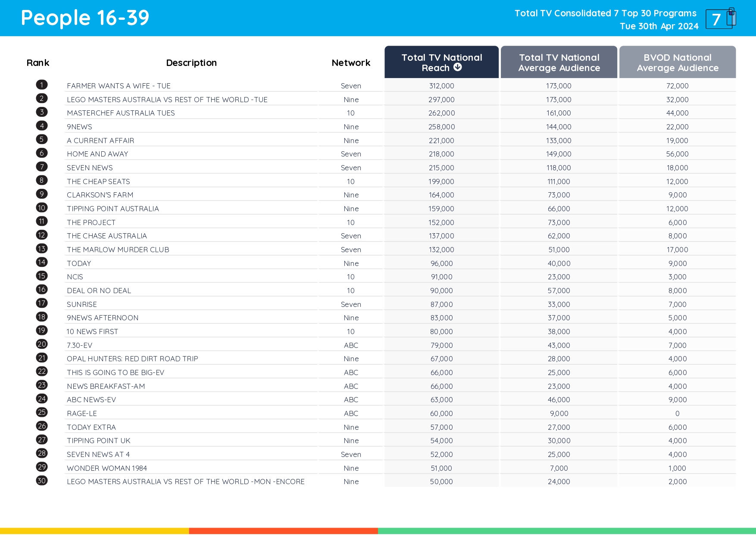This screenshot has height=535, width=756.
Task: Select the People 16-39 heading
Action: click(84, 18)
